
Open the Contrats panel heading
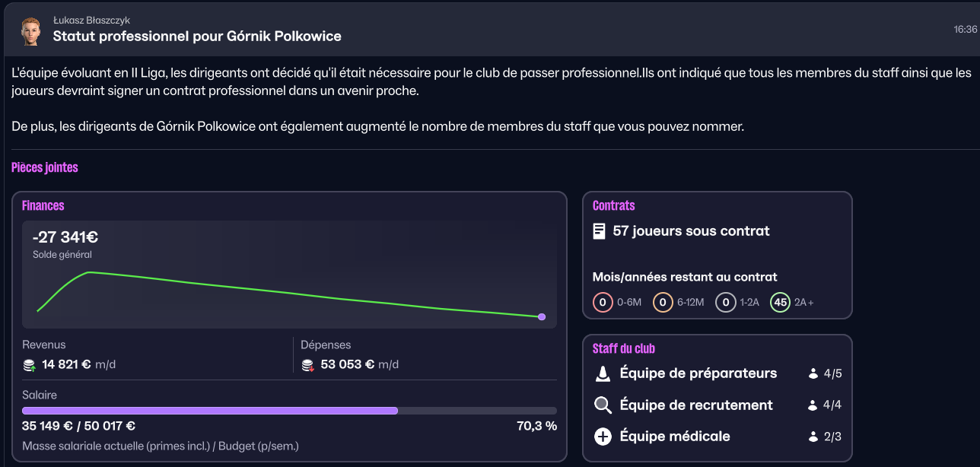click(x=613, y=205)
